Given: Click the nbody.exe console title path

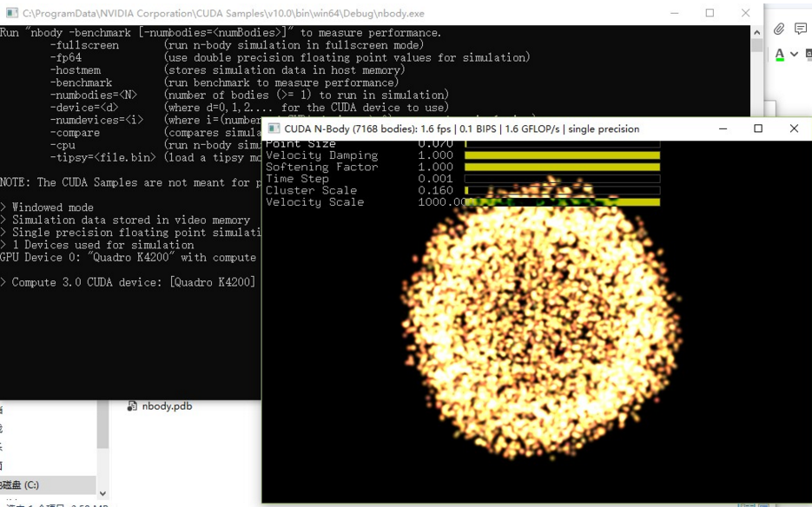Looking at the screenshot, I should tap(223, 14).
